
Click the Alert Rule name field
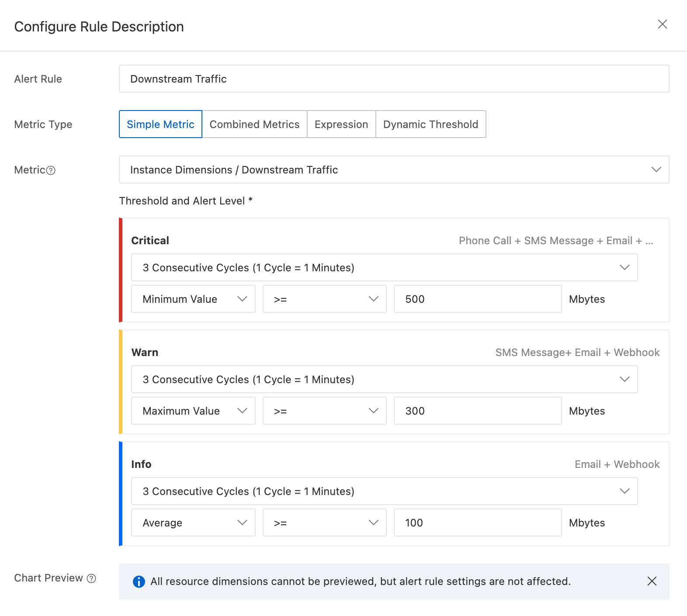(x=393, y=79)
